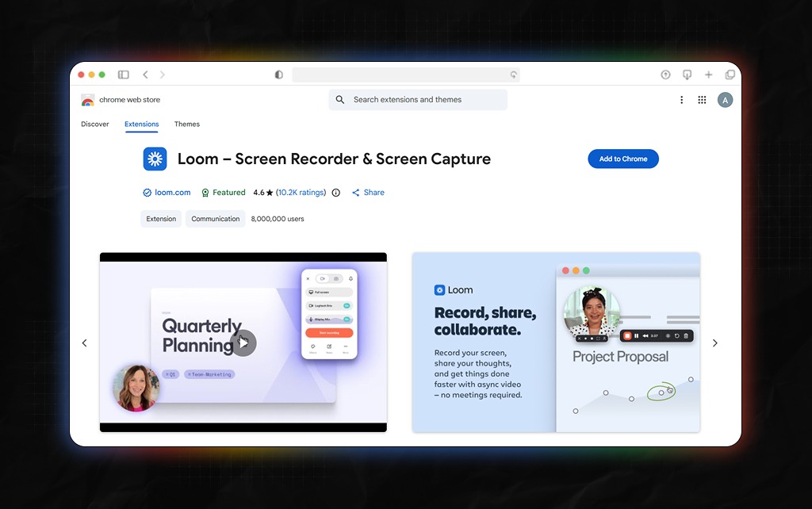Screen dimensions: 812x509
Task: Open the share upload icon in toolbar
Action: [665, 75]
